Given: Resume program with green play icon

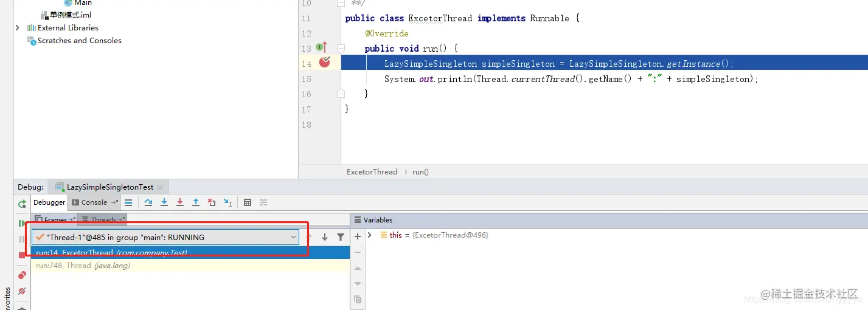Looking at the screenshot, I should click(22, 223).
